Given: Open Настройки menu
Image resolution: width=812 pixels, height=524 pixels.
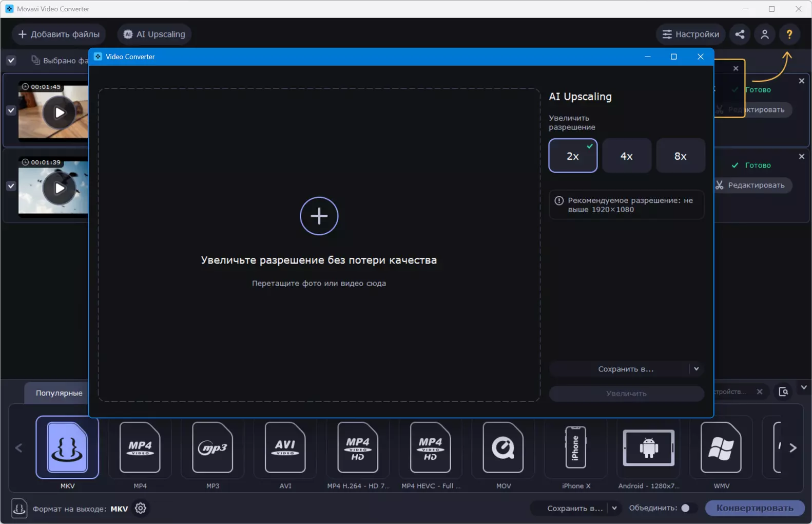Looking at the screenshot, I should point(690,34).
